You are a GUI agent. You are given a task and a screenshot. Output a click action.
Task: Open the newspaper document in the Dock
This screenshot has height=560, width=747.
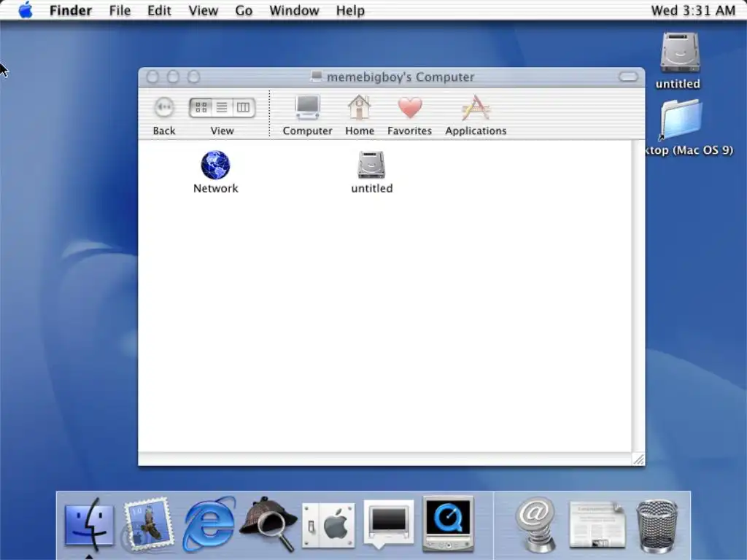[x=597, y=524]
